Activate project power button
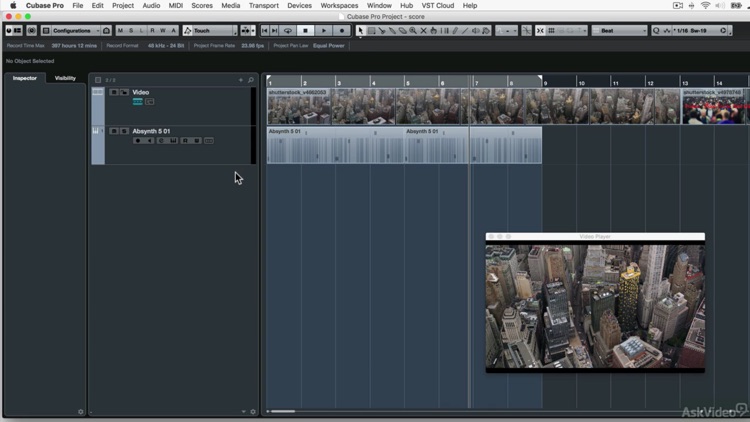The image size is (750, 422). point(9,31)
